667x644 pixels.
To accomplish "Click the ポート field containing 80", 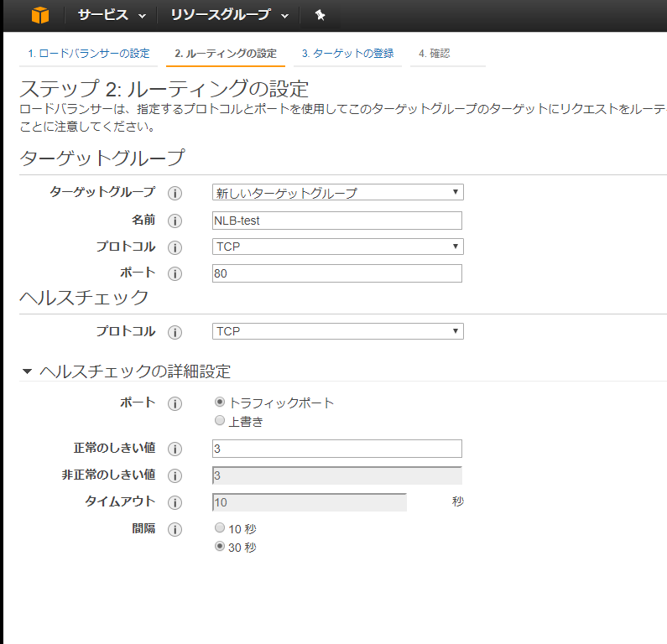I will click(x=337, y=273).
